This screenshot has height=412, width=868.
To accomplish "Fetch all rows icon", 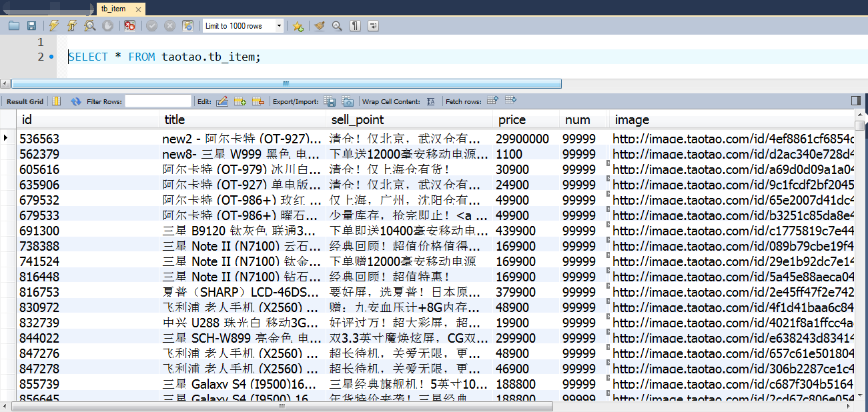I will 511,101.
